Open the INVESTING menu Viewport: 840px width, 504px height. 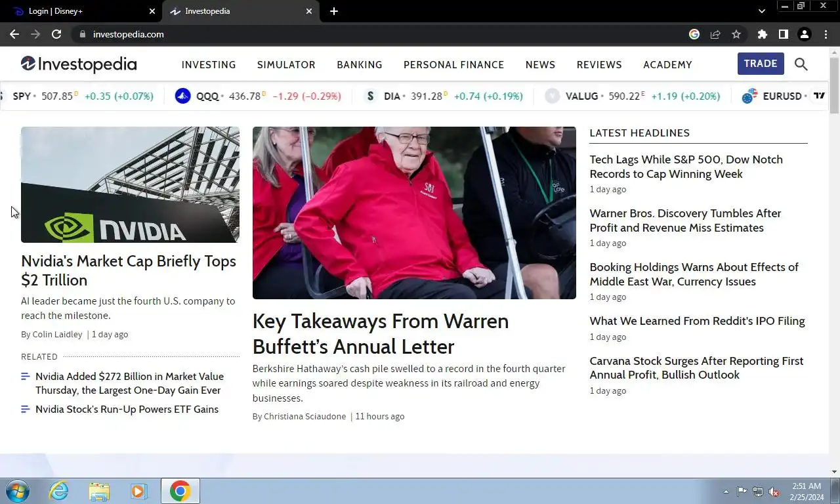209,64
